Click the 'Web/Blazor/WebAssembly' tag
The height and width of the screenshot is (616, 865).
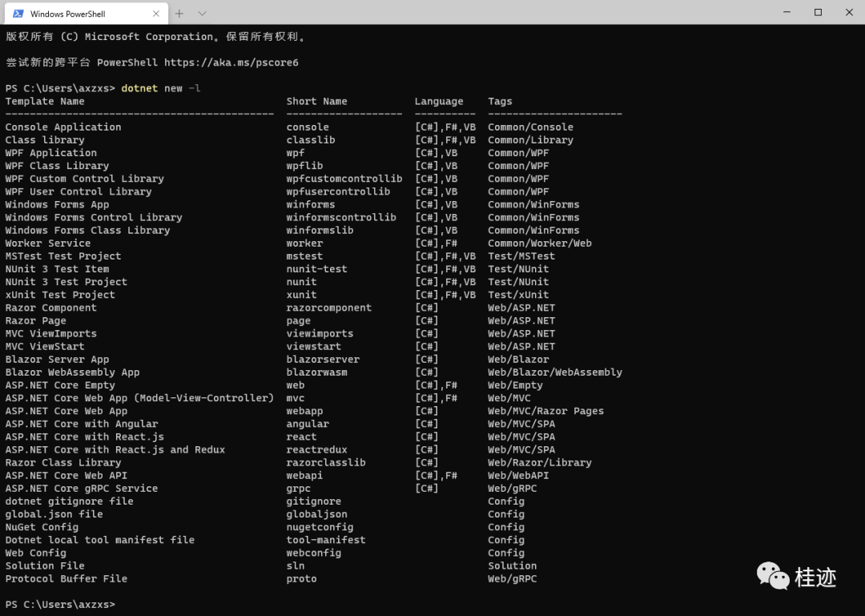555,372
